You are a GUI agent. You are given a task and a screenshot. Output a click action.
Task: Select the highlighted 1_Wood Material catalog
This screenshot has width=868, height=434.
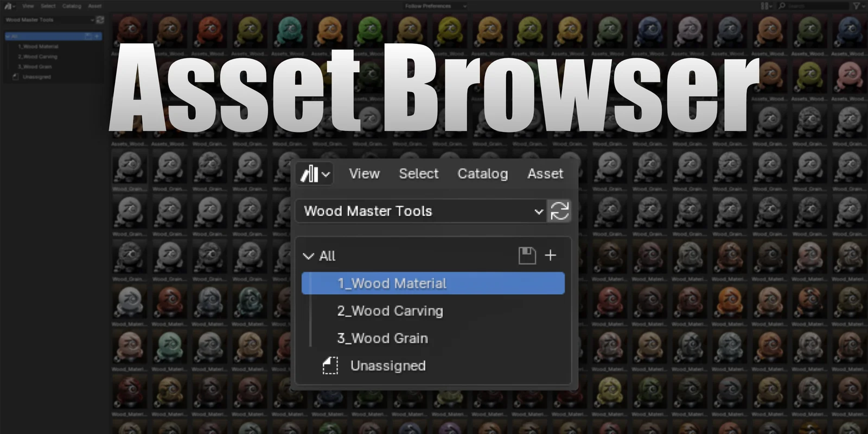(433, 284)
